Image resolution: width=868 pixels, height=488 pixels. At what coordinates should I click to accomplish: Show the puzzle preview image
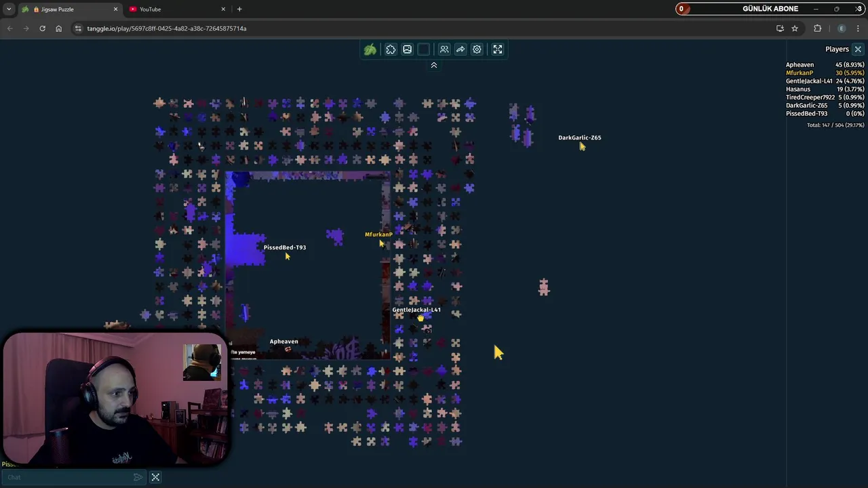[x=407, y=49]
